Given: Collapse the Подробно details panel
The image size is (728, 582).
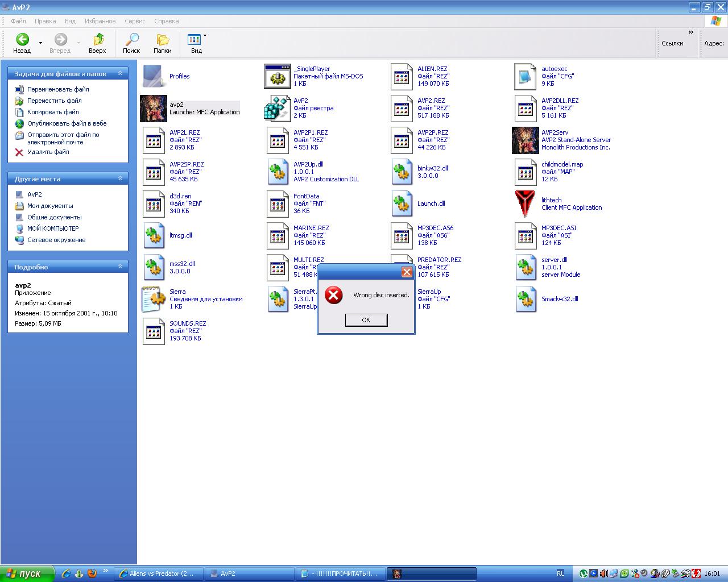Looking at the screenshot, I should click(120, 267).
